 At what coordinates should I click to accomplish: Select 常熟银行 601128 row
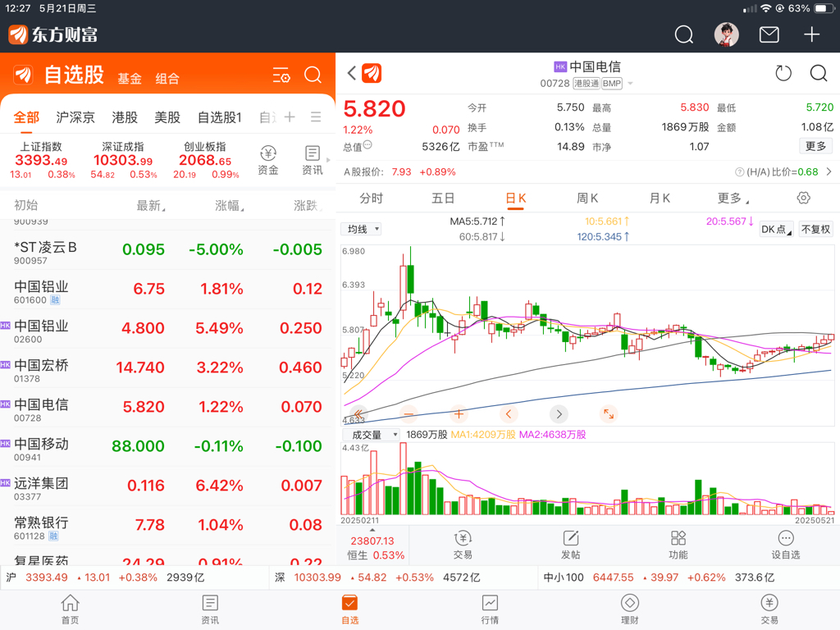click(167, 526)
